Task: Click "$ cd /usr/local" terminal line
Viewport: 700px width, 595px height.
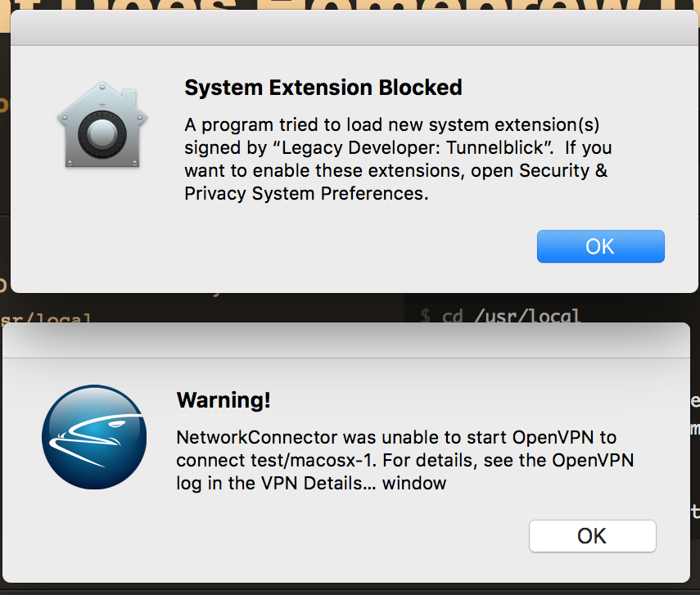Action: click(500, 316)
